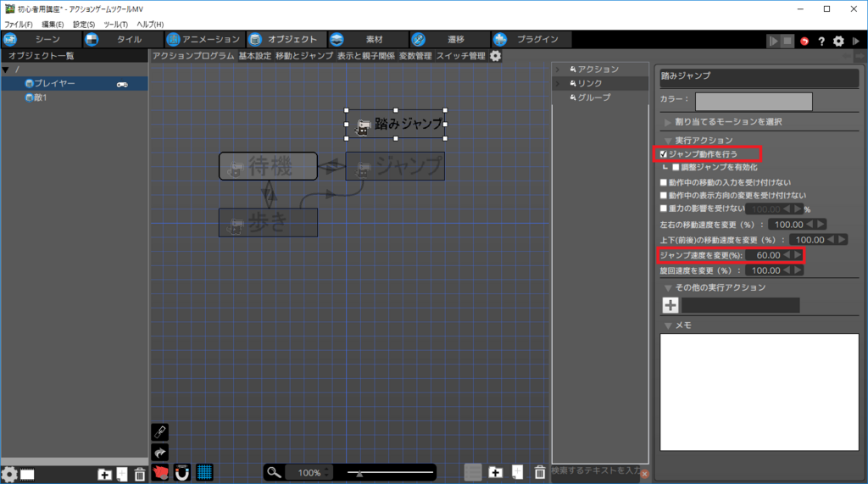Select プレイヤー in object list
This screenshot has height=484, width=868.
pos(75,83)
